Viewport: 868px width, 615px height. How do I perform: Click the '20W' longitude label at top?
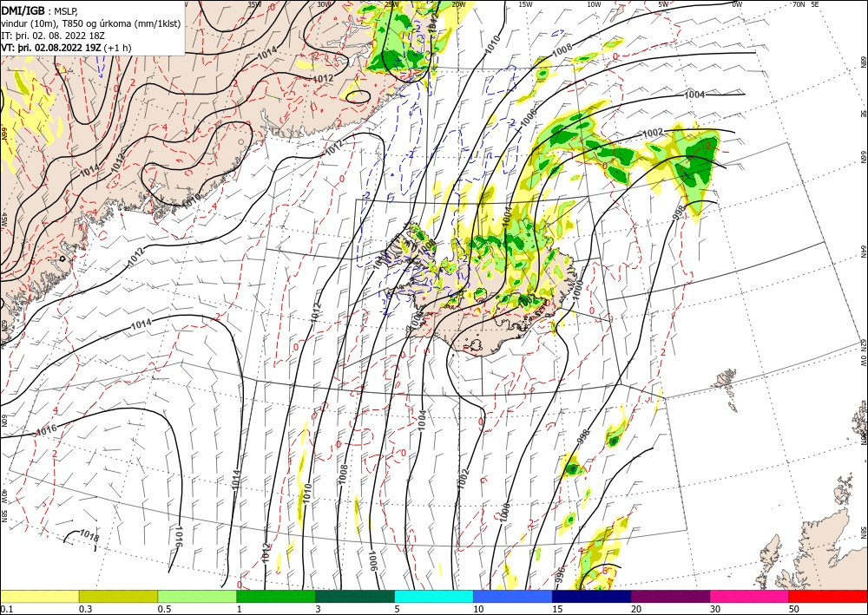point(458,3)
